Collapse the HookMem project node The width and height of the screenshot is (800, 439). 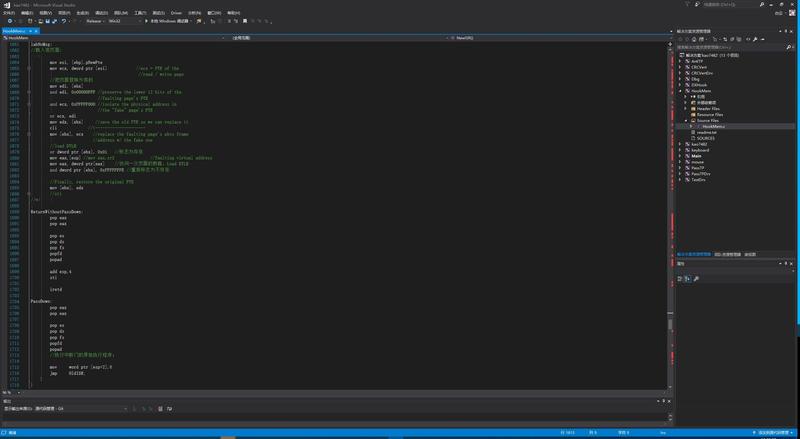(x=680, y=91)
